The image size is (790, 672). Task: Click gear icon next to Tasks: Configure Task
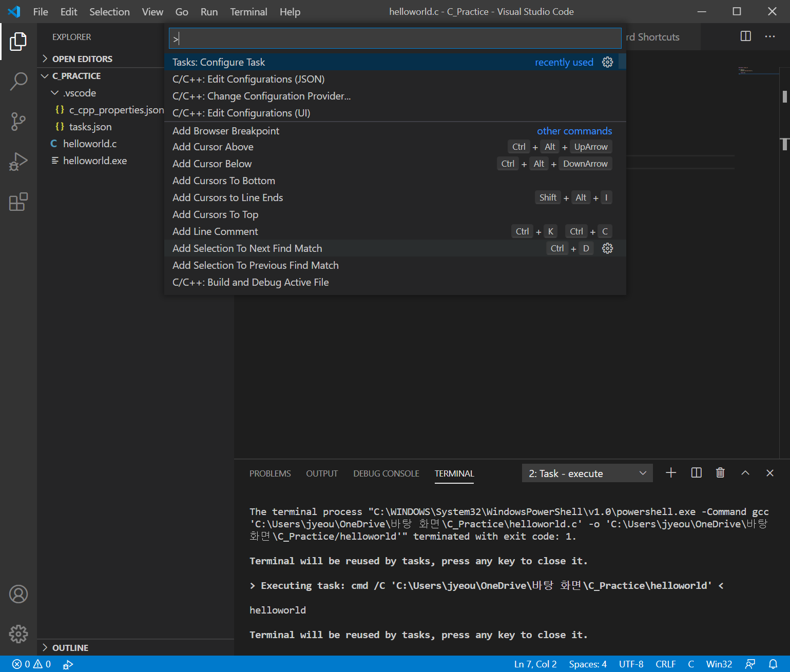click(x=607, y=62)
